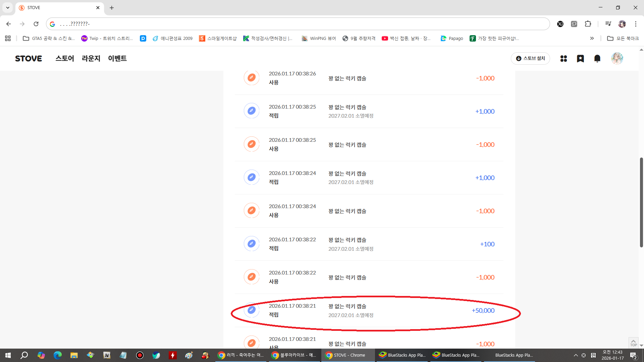Viewport: 644px width, 362px height.
Task: Click the blue coin icon beside +50,000 entry
Action: (x=251, y=310)
